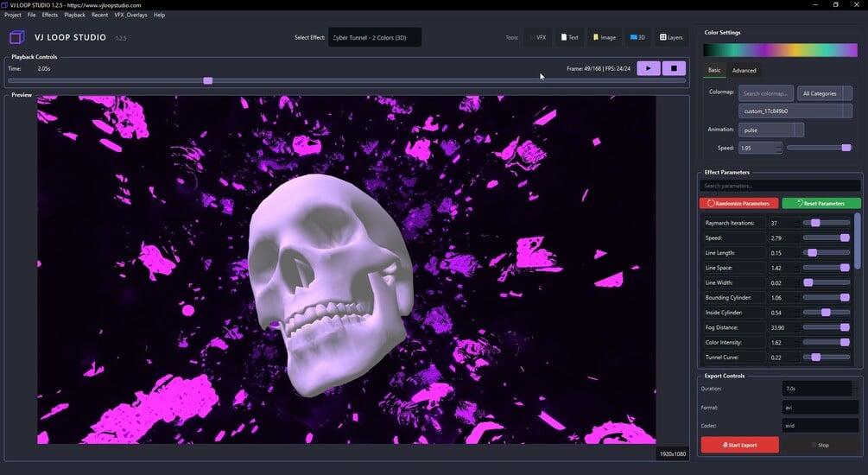This screenshot has width=868, height=475.
Task: Open the export Codec dropdown
Action: (x=820, y=426)
